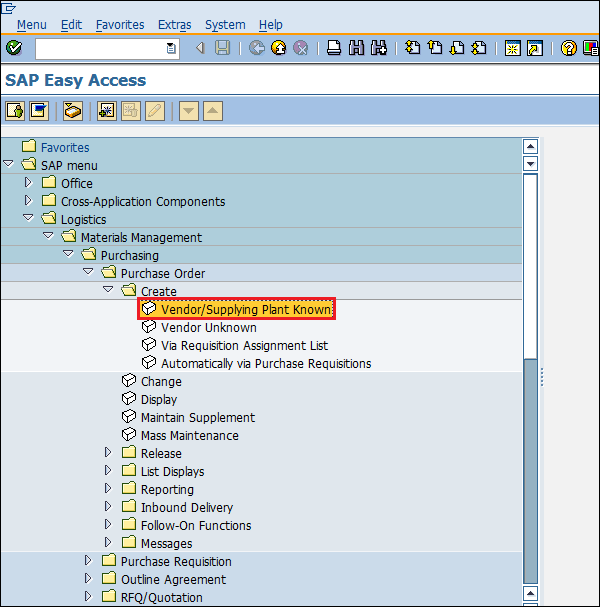Select Automatically via Purchase Requisitions
600x607 pixels.
(x=266, y=364)
